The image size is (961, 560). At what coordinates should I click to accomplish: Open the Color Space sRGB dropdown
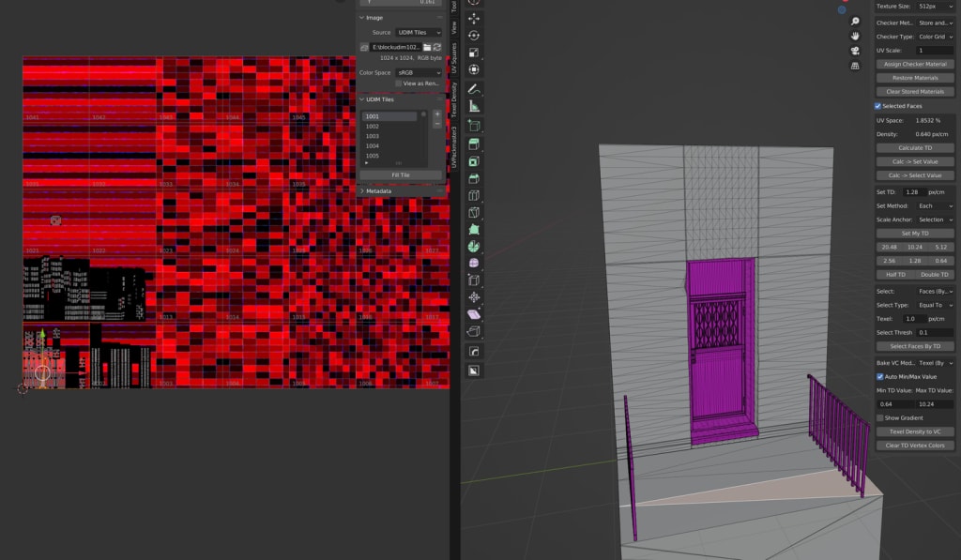[x=419, y=72]
